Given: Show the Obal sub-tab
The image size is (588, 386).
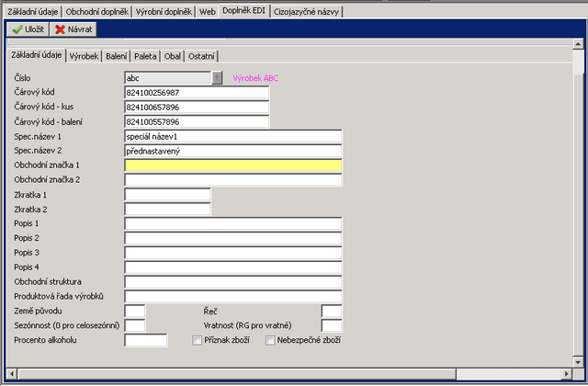Looking at the screenshot, I should (x=173, y=56).
